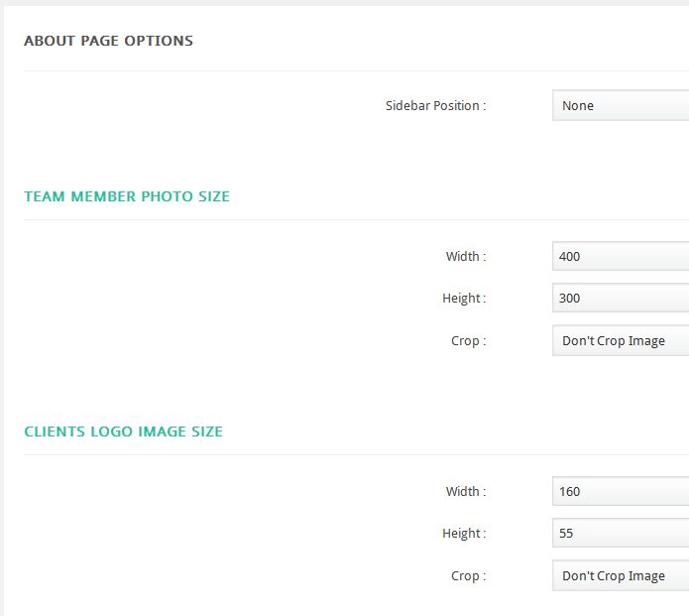
Task: Open Crop dropdown under Clients Logo Image Size
Action: [x=621, y=575]
